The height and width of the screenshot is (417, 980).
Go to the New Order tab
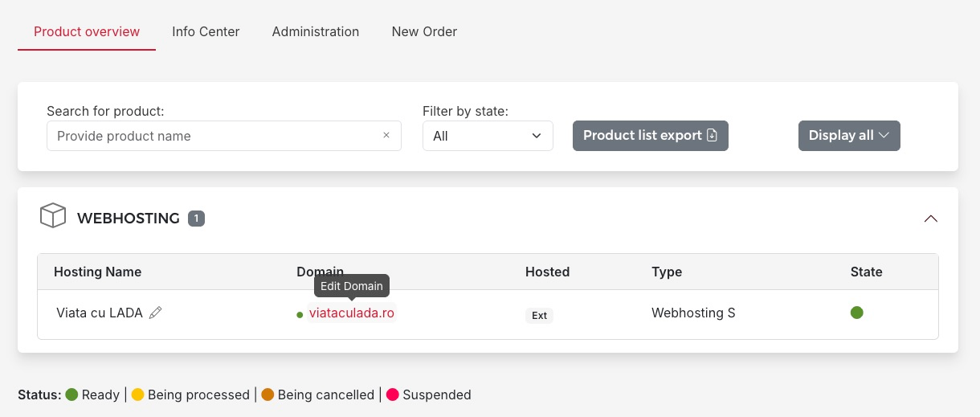pos(424,31)
